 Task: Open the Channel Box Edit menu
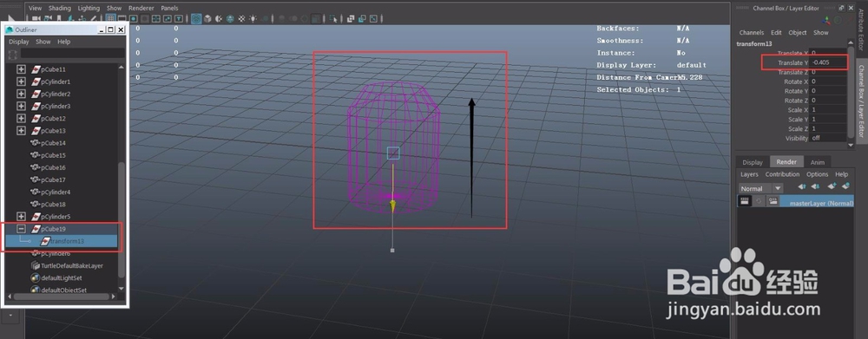pyautogui.click(x=776, y=33)
